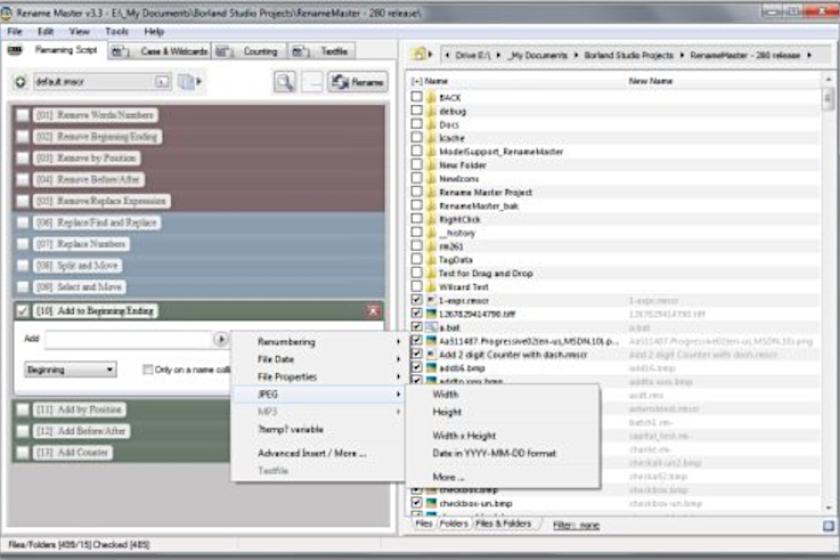This screenshot has width=840, height=560.
Task: Click the folder-up icon in path bar
Action: pyautogui.click(x=419, y=54)
